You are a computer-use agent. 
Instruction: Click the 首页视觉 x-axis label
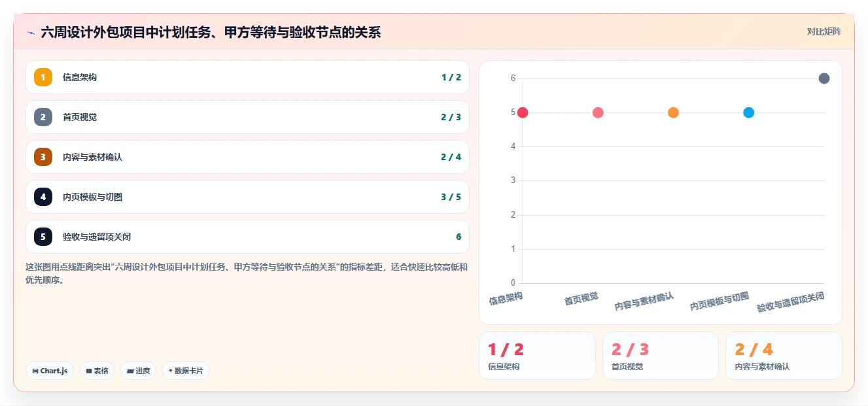[x=582, y=299]
